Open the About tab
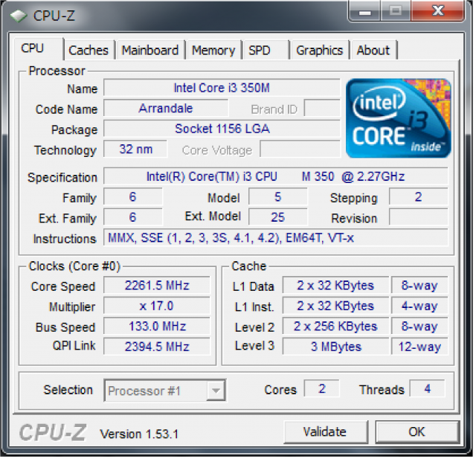Viewport: 476px width, 459px height. tap(375, 51)
